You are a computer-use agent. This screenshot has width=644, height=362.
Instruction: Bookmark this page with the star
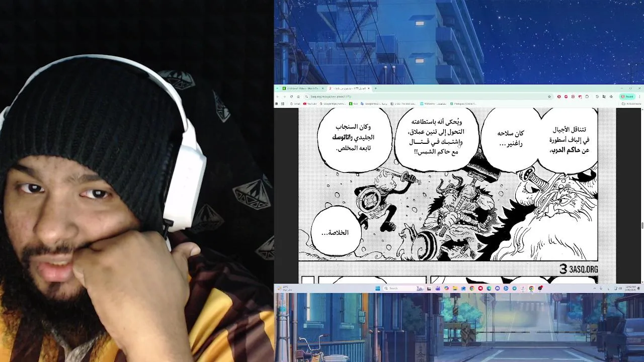point(549,97)
